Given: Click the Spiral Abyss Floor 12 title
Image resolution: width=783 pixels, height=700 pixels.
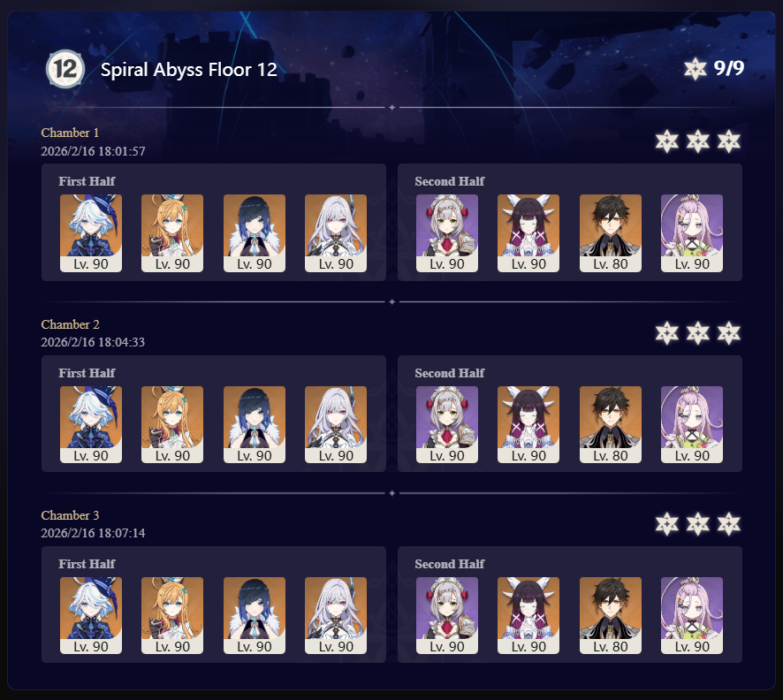Looking at the screenshot, I should tap(189, 70).
